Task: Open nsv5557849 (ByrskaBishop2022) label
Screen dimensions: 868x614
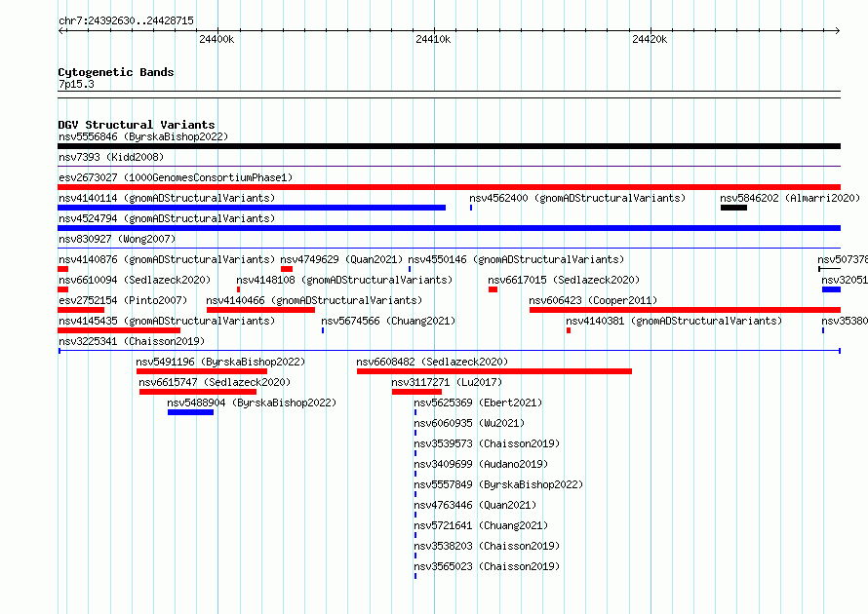Action: 498,484
